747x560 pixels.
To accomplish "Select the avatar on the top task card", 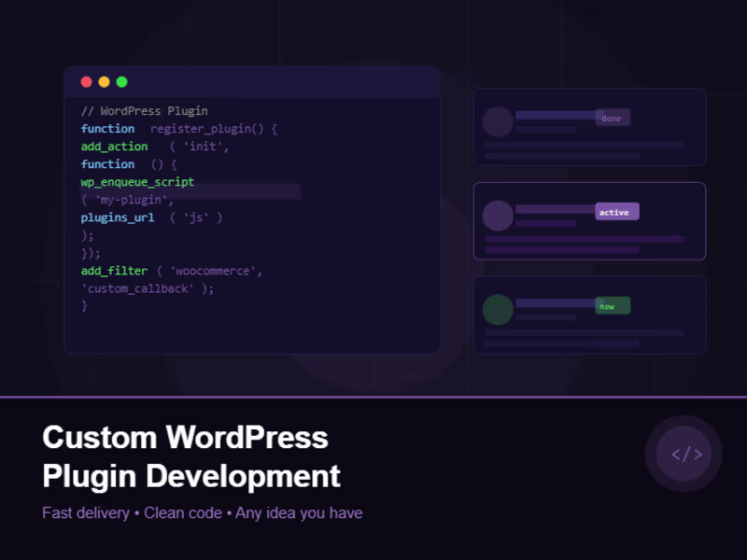I will pyautogui.click(x=498, y=122).
